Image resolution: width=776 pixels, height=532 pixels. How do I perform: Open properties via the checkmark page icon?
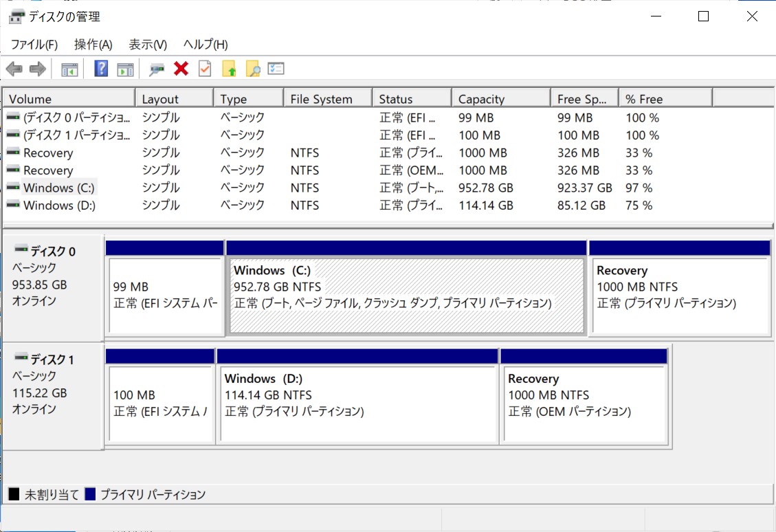(205, 68)
